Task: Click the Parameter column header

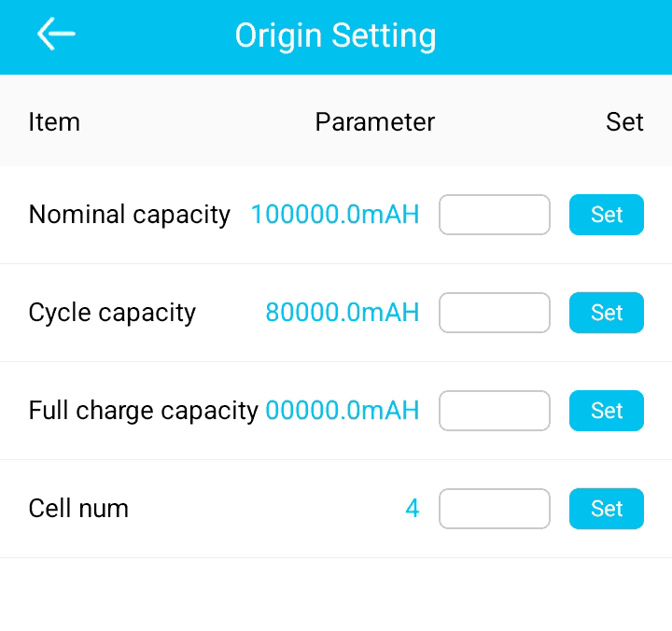Action: (x=374, y=122)
